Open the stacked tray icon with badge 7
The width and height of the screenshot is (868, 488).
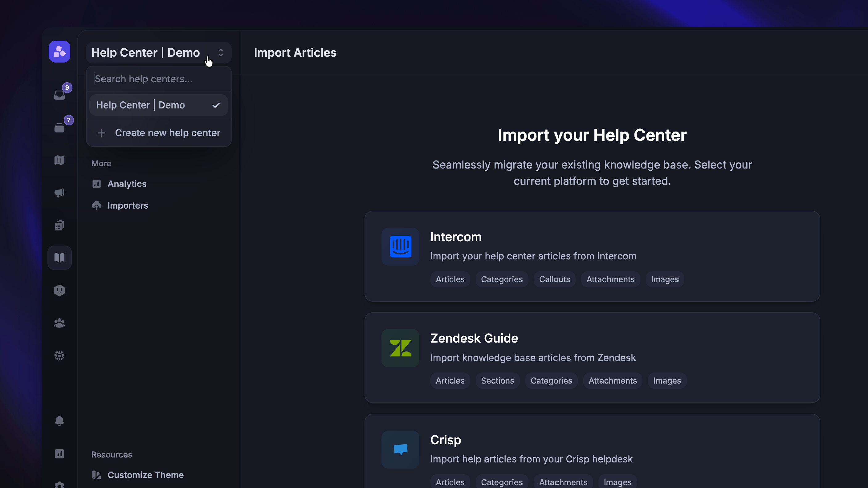(59, 128)
